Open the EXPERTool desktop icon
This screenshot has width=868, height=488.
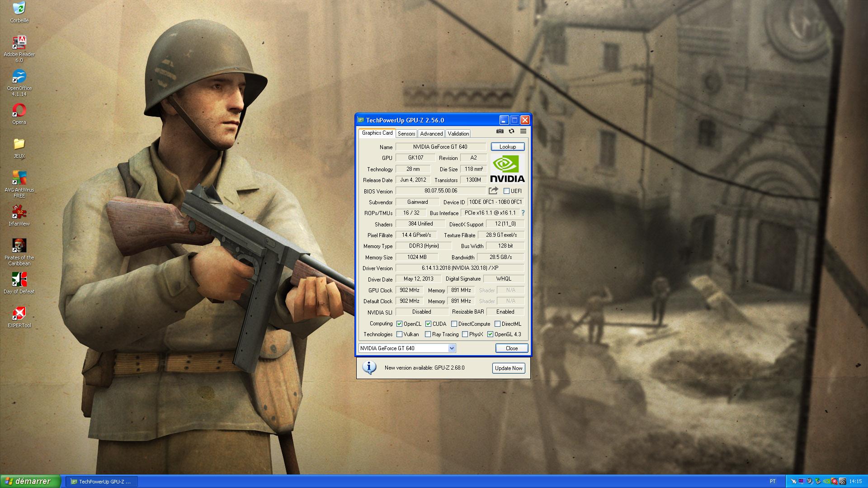[x=19, y=314]
